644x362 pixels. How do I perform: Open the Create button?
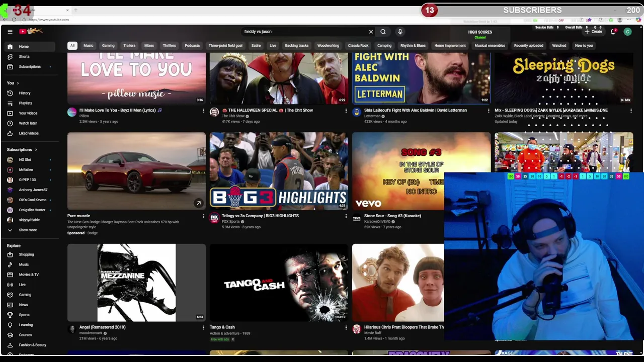[x=593, y=32]
